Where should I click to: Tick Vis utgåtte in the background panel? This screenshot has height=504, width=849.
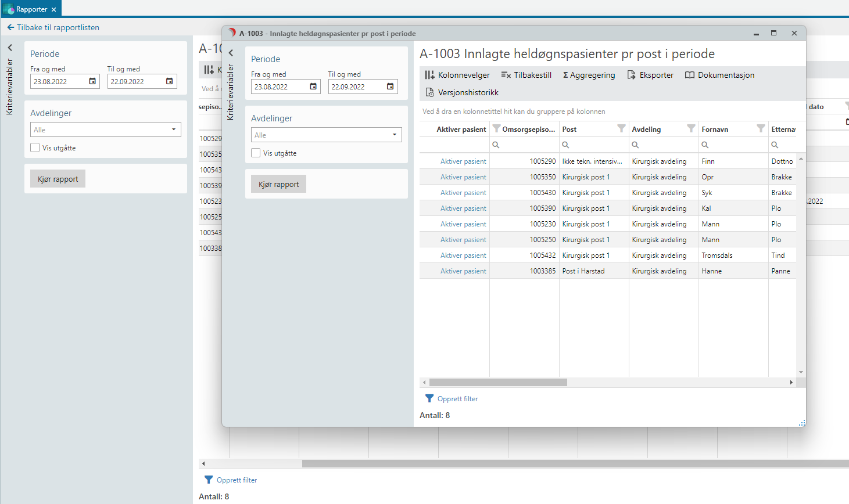[35, 147]
